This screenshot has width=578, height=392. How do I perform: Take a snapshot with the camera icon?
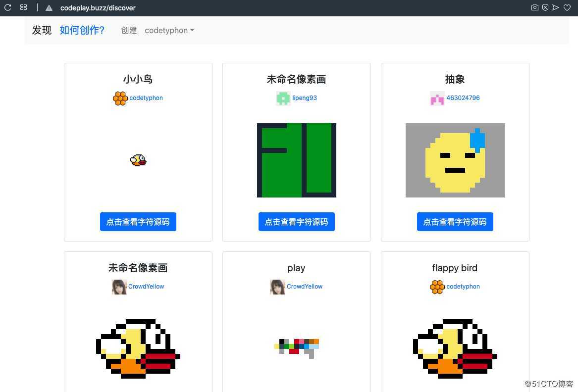pyautogui.click(x=534, y=7)
